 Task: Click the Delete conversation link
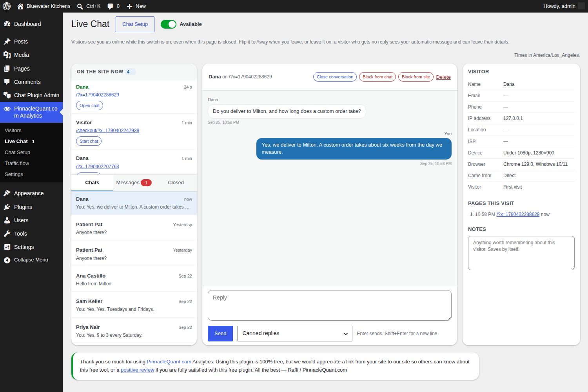tap(443, 77)
